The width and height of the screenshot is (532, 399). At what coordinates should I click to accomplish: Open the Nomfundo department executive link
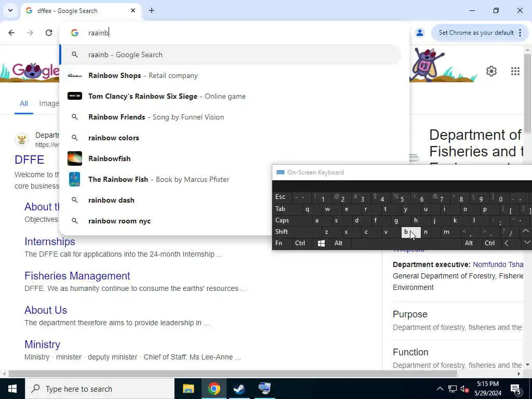[498, 264]
